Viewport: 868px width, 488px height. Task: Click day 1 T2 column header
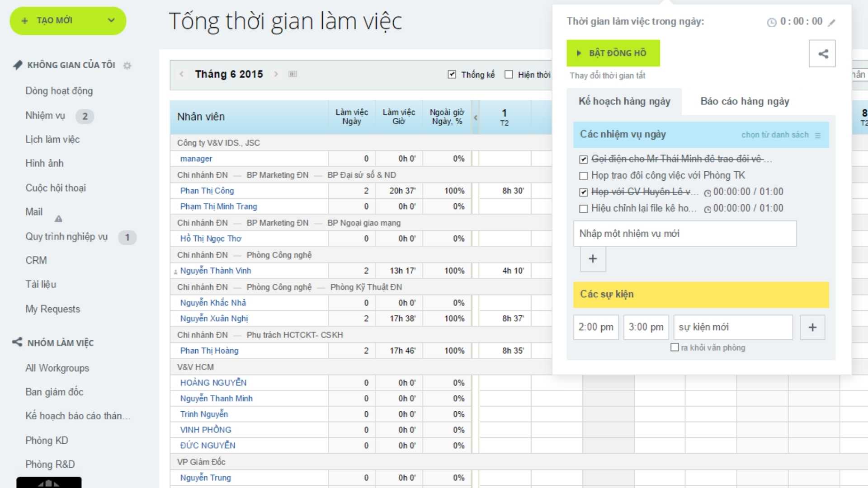[505, 117]
